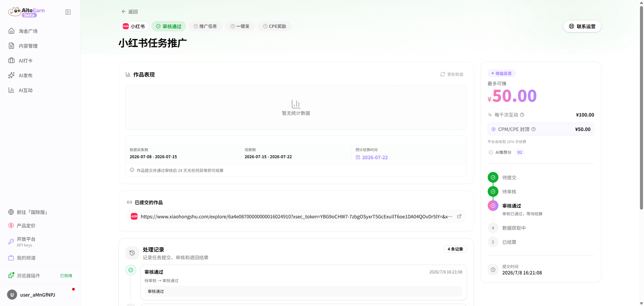
Task: Click ¥100.00 per thousand interactions value
Action: (585, 115)
